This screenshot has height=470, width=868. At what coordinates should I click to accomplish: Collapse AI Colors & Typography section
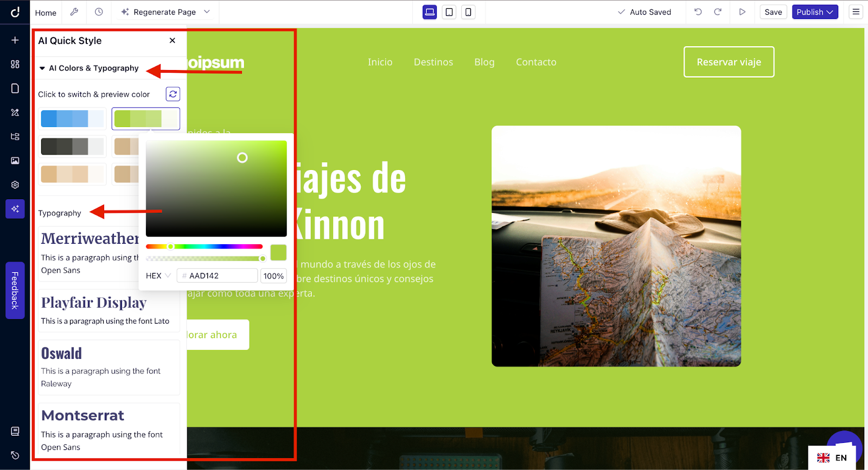[88, 68]
